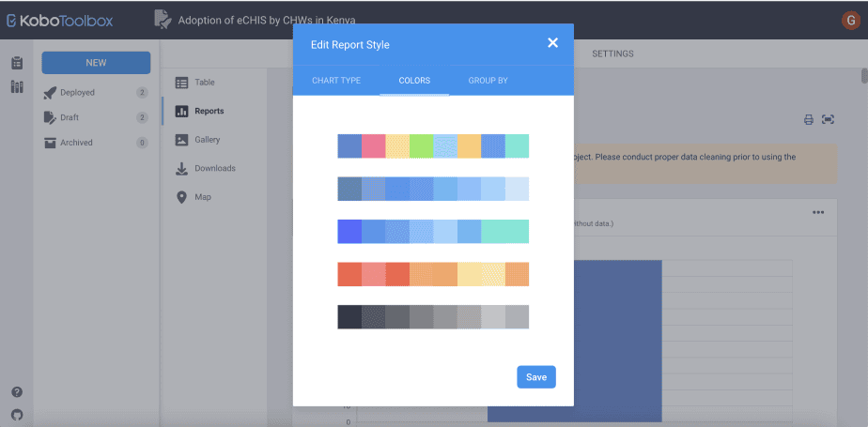Screen dimensions: 868x427
Task: Click the Map pin icon
Action: [x=181, y=197]
